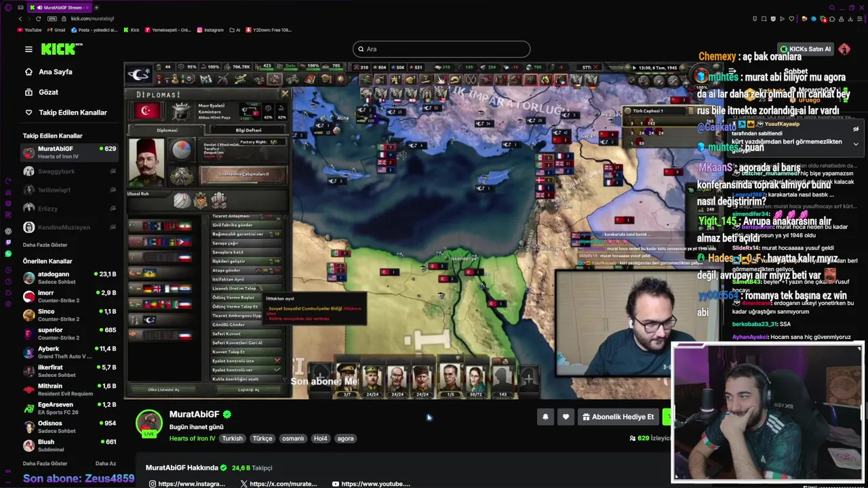Reload the page with browser refresh icon

[x=38, y=18]
